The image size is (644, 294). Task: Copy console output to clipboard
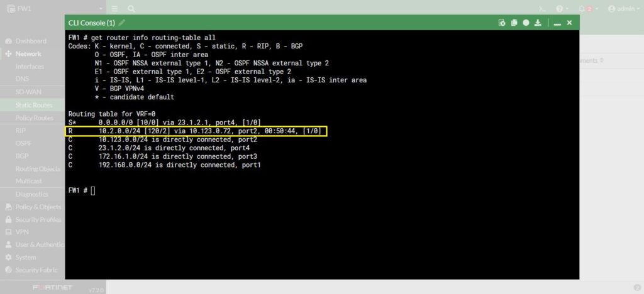514,23
